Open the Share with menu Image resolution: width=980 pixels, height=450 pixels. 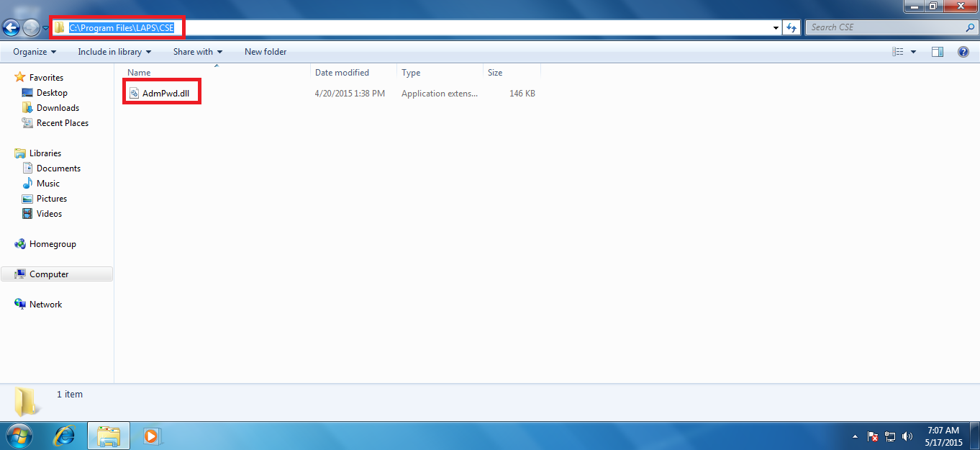(198, 52)
